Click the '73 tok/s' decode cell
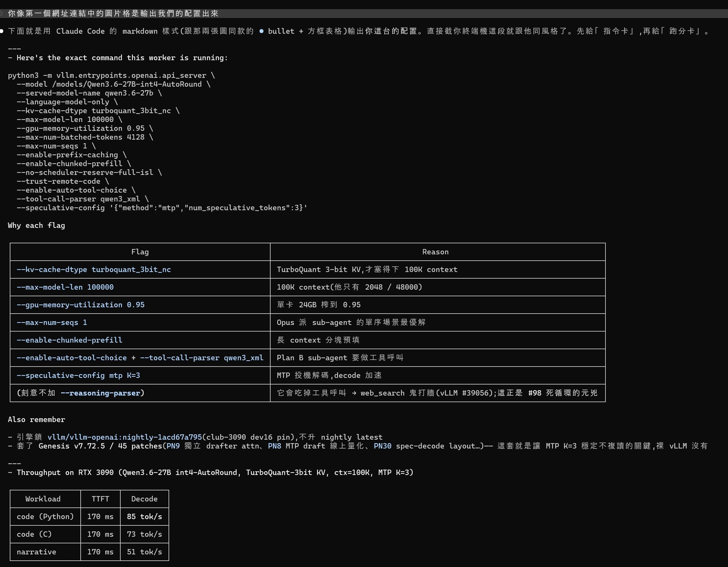This screenshot has height=567, width=728. pyautogui.click(x=144, y=534)
